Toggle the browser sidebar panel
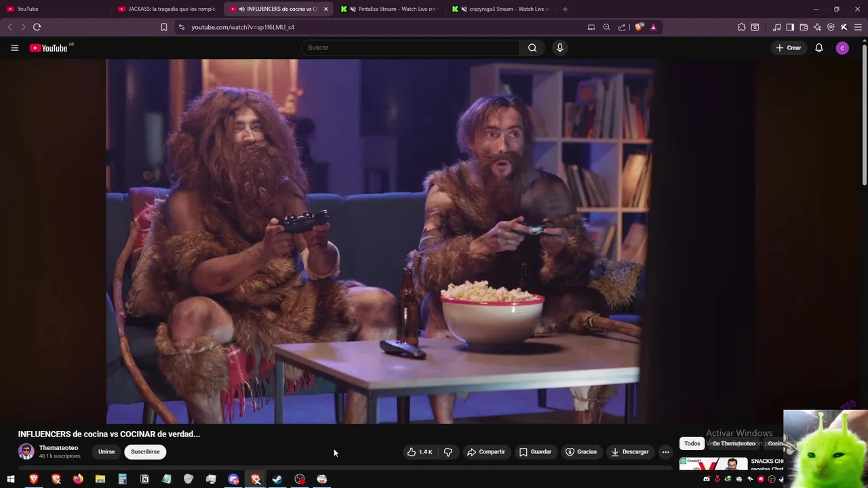 (790, 27)
